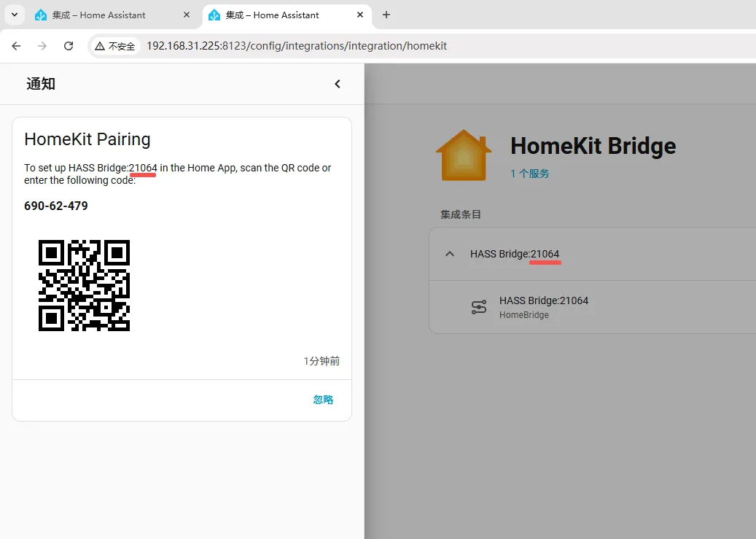Show the 不安全 site security info

coord(115,46)
